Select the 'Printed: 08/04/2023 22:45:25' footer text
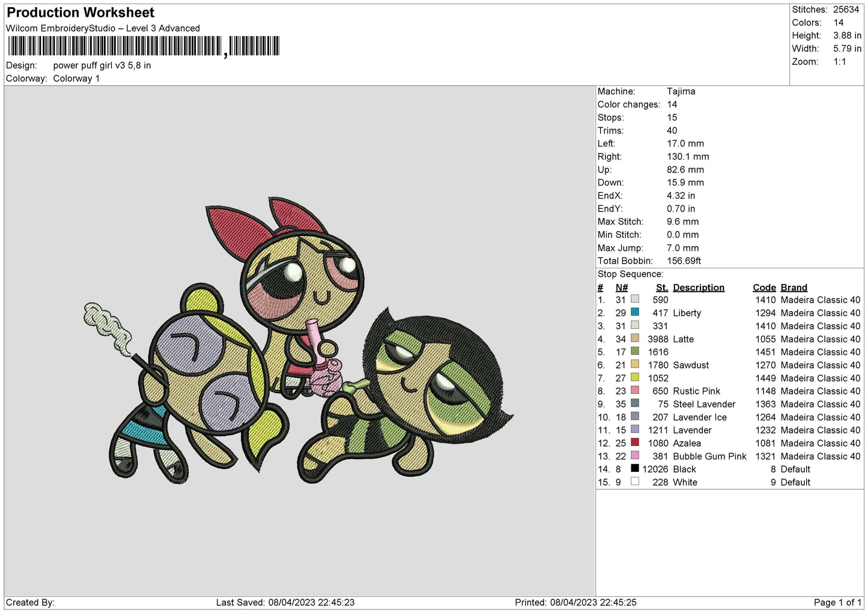The height and width of the screenshot is (613, 868). [575, 602]
